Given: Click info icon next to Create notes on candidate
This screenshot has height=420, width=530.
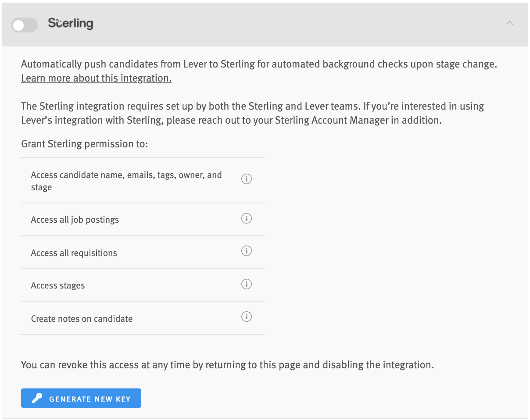Looking at the screenshot, I should click(x=246, y=317).
